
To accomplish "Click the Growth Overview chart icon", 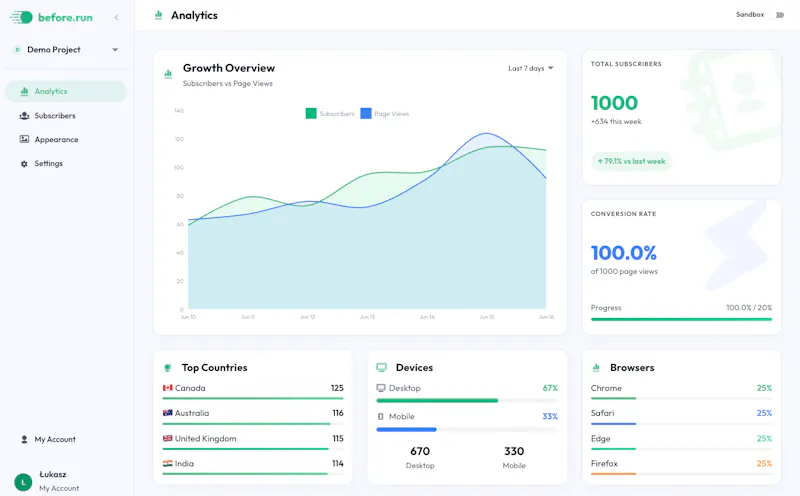I will (x=168, y=74).
